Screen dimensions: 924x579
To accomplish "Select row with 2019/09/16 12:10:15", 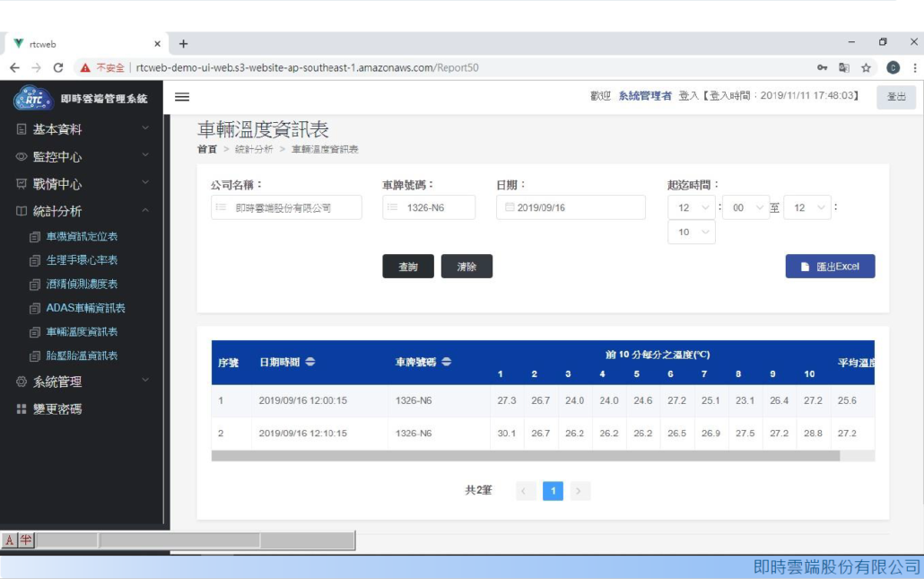I will click(x=543, y=433).
